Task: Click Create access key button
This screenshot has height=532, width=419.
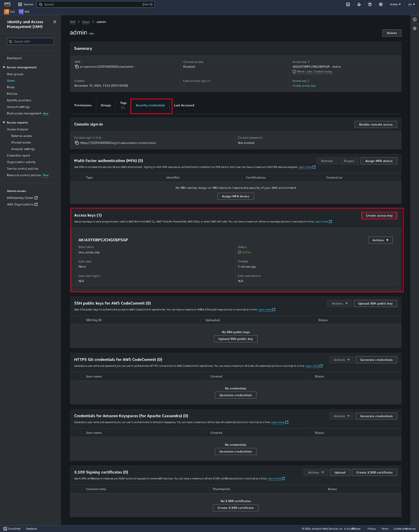Action: tap(379, 216)
